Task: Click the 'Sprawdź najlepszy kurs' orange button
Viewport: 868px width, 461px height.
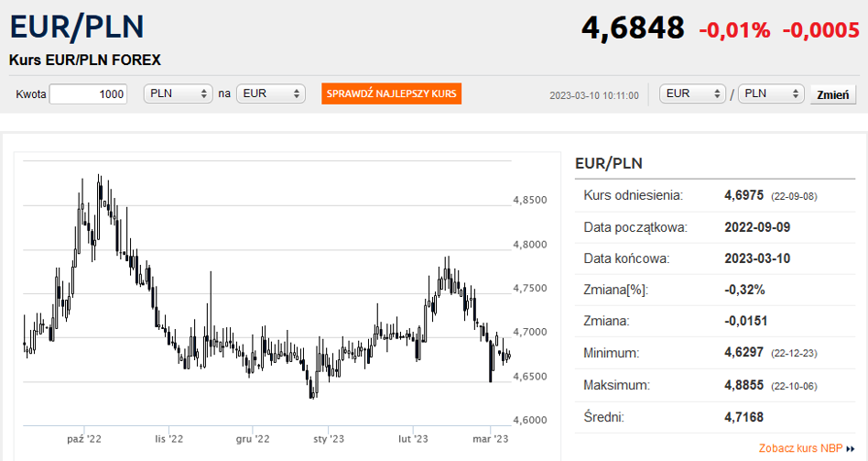Action: point(391,93)
